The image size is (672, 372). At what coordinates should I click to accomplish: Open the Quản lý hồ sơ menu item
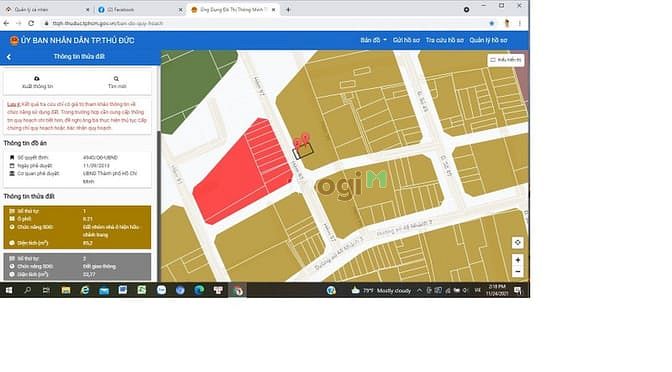pos(488,40)
